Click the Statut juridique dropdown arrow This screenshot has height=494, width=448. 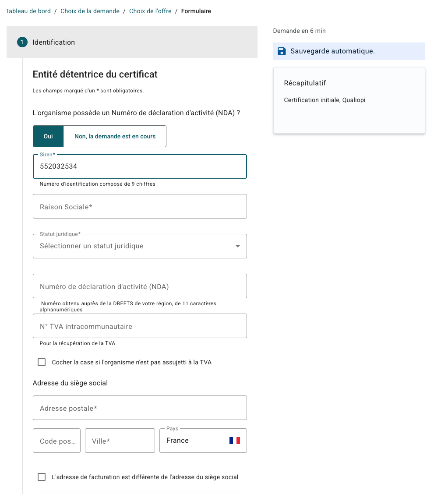tap(238, 246)
